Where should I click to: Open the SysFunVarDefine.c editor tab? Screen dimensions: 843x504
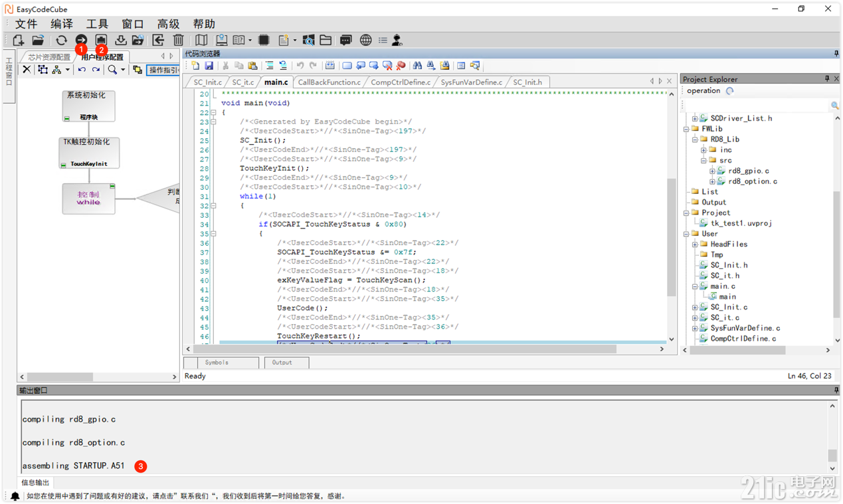pyautogui.click(x=471, y=82)
